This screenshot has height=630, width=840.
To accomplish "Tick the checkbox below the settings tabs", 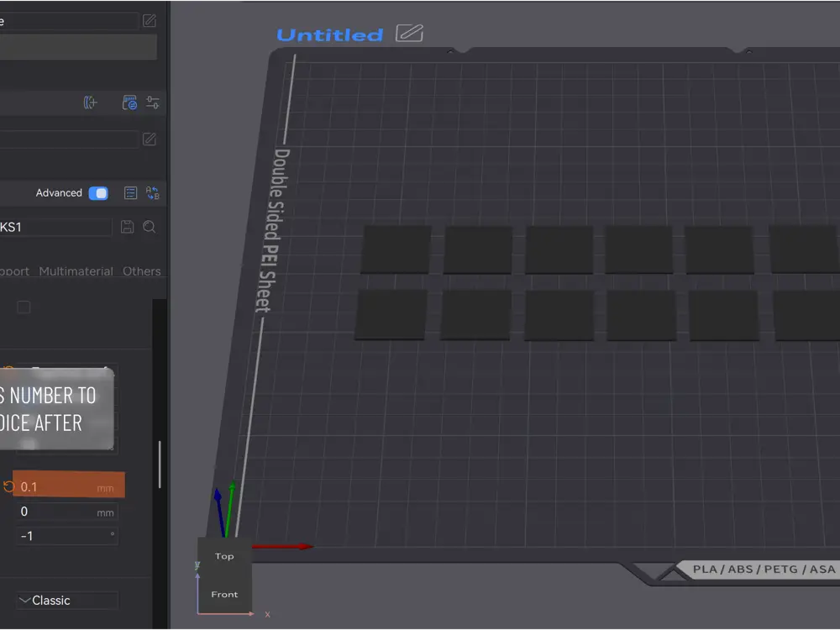I will pyautogui.click(x=24, y=307).
